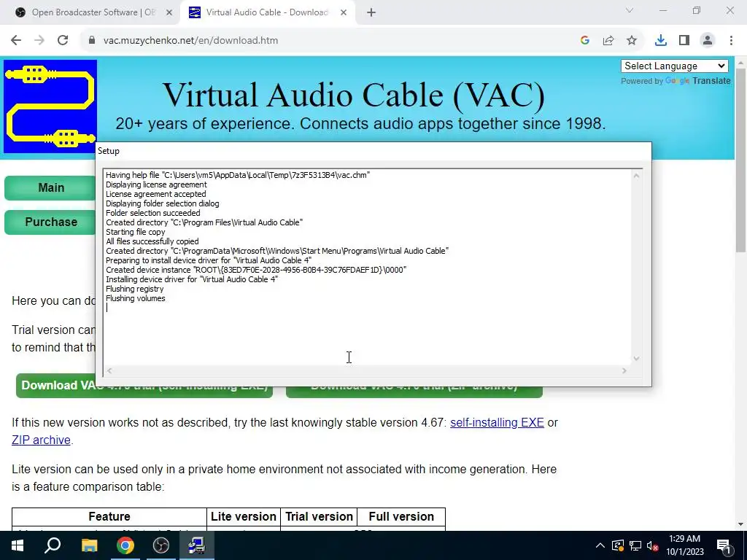
Task: Open notification center icon
Action: [x=724, y=545]
